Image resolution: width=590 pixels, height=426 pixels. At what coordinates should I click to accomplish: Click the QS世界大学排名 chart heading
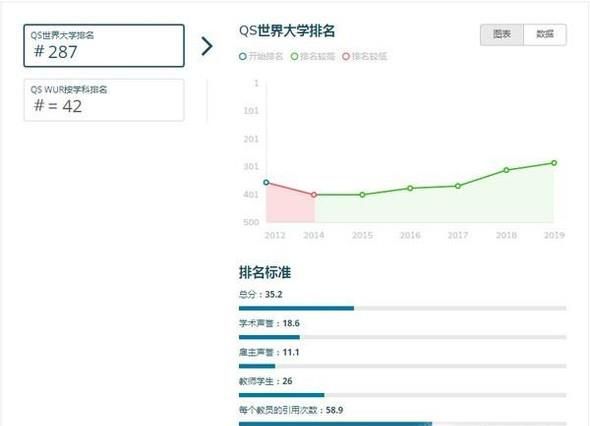pos(287,31)
